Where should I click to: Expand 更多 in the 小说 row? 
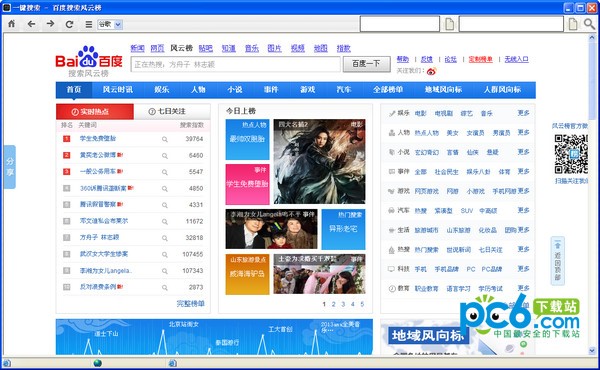pos(523,152)
